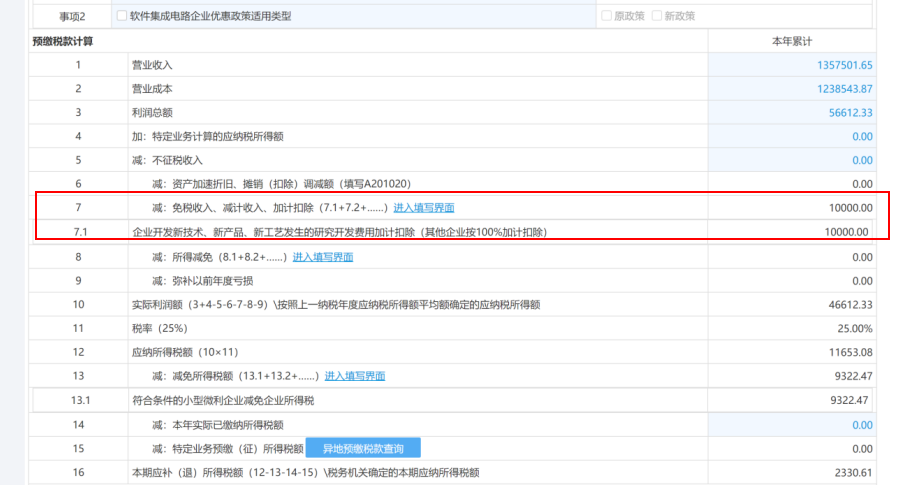The width and height of the screenshot is (897, 498).
Task: Click the 本年累计 column header
Action: click(x=792, y=41)
